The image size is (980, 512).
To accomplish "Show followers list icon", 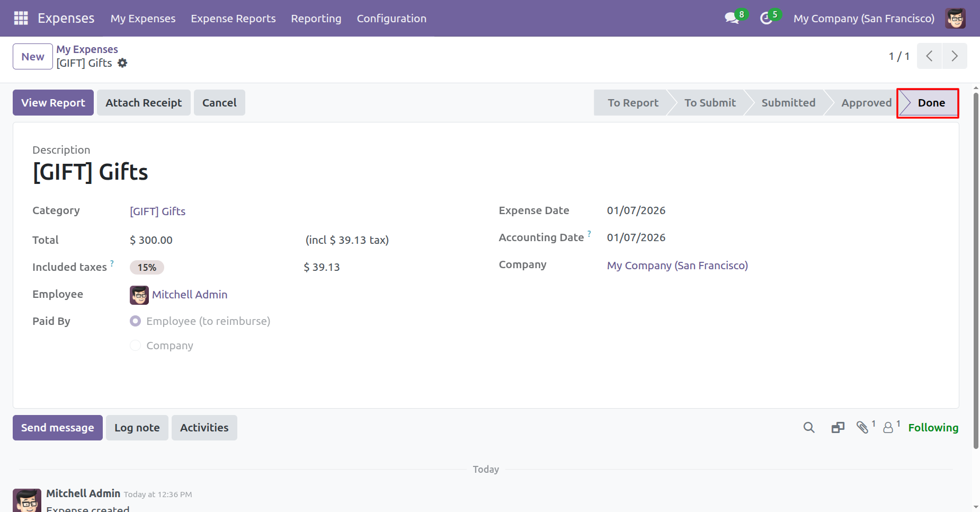I will [888, 428].
